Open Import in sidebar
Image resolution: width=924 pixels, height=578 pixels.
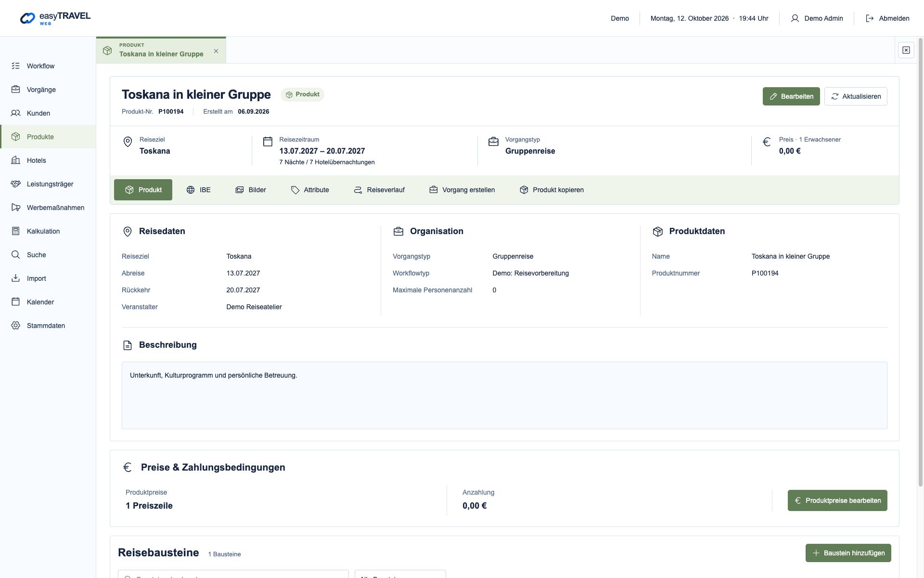tap(48, 278)
